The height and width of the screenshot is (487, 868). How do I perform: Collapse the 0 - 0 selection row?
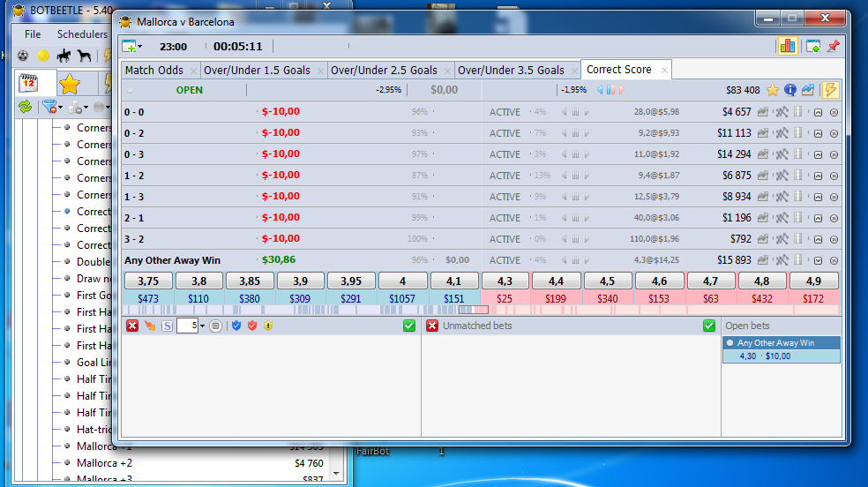(819, 112)
